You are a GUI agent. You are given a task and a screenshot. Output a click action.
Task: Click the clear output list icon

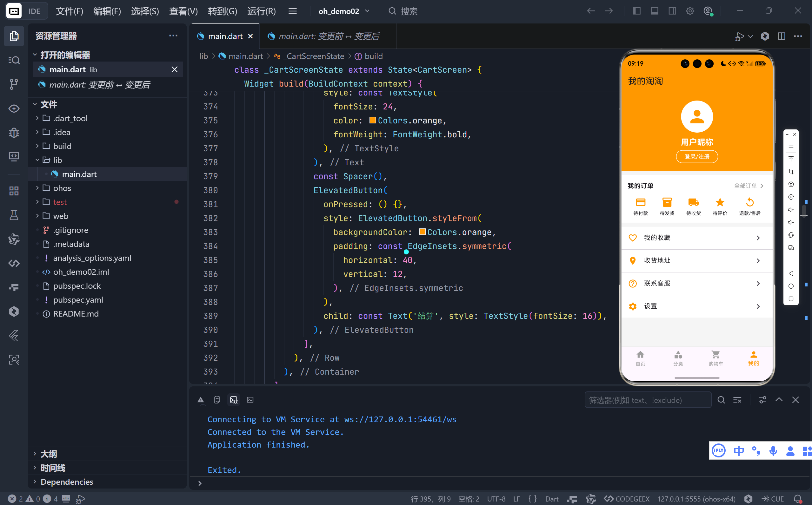click(737, 400)
